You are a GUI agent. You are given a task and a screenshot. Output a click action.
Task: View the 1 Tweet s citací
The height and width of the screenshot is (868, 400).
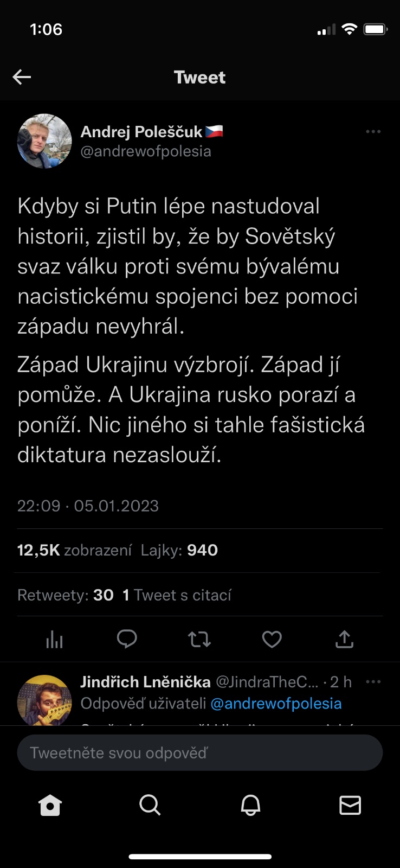point(177,595)
